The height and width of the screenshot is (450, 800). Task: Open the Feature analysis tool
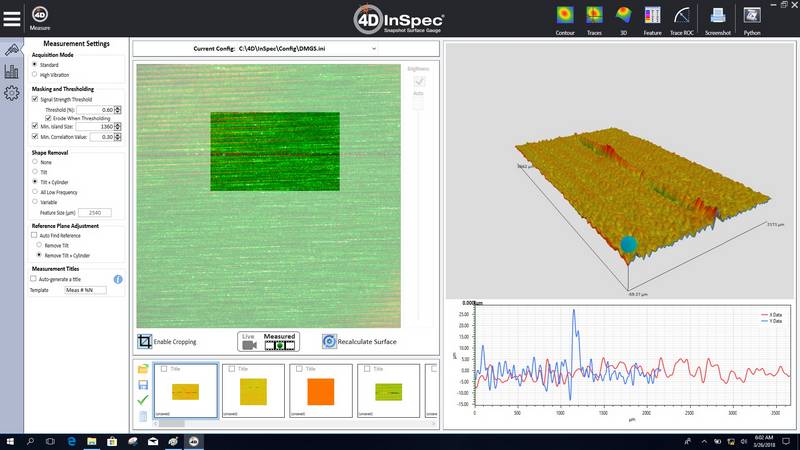click(x=652, y=21)
